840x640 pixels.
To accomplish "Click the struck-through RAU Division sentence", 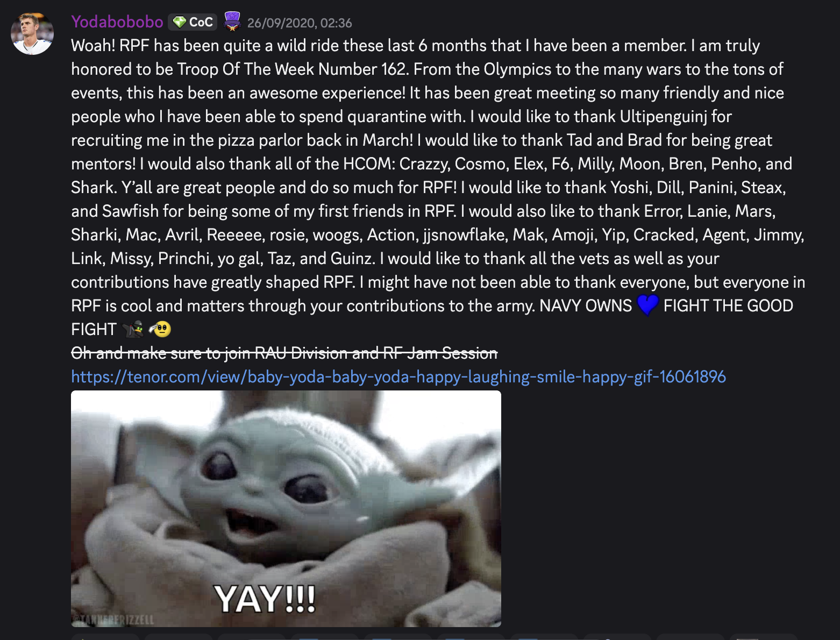I will tap(284, 353).
